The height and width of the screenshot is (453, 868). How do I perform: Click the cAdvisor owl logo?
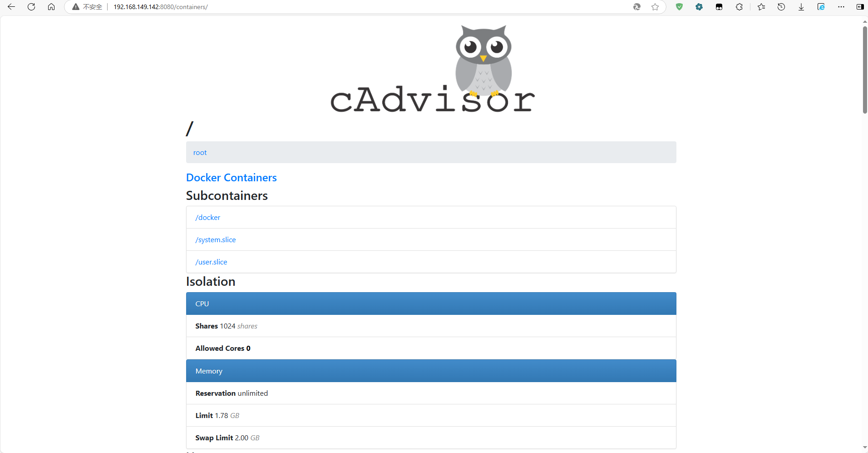[x=432, y=69]
